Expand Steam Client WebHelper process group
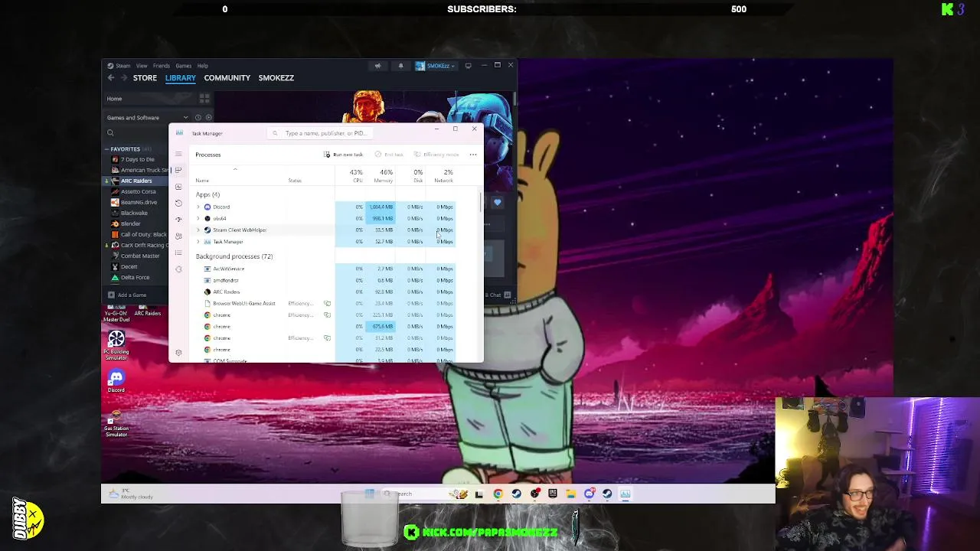 198,230
